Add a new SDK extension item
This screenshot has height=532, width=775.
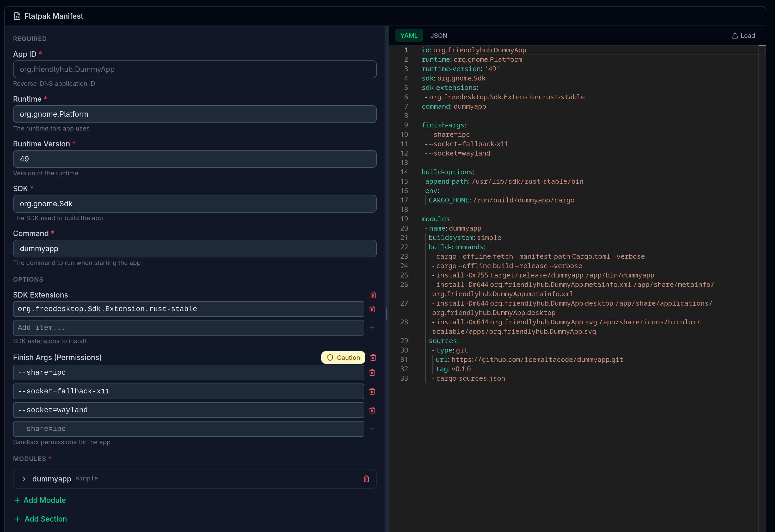tap(372, 328)
